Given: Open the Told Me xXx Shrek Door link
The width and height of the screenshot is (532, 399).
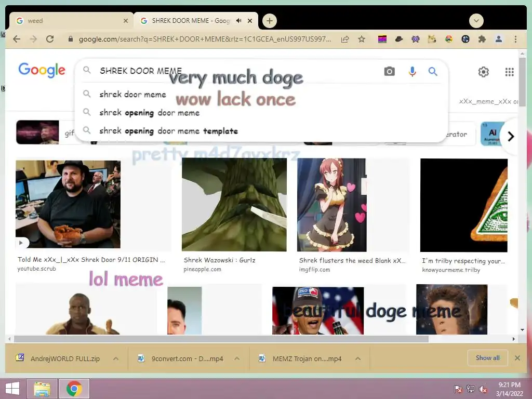Looking at the screenshot, I should coord(91,260).
